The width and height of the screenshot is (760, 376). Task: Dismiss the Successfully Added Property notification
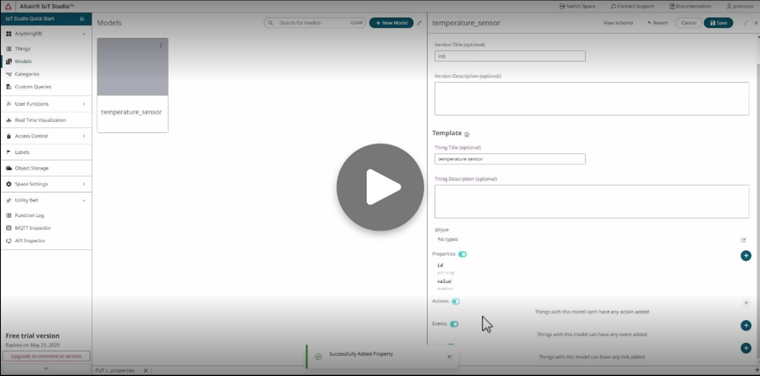449,357
